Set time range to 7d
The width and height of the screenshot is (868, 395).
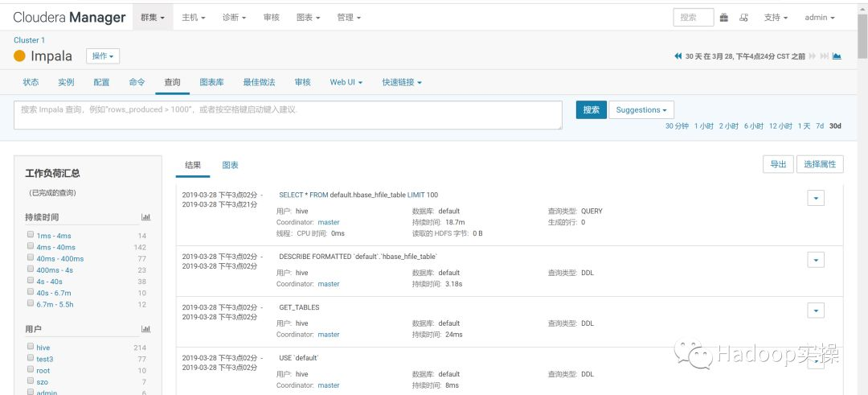820,125
